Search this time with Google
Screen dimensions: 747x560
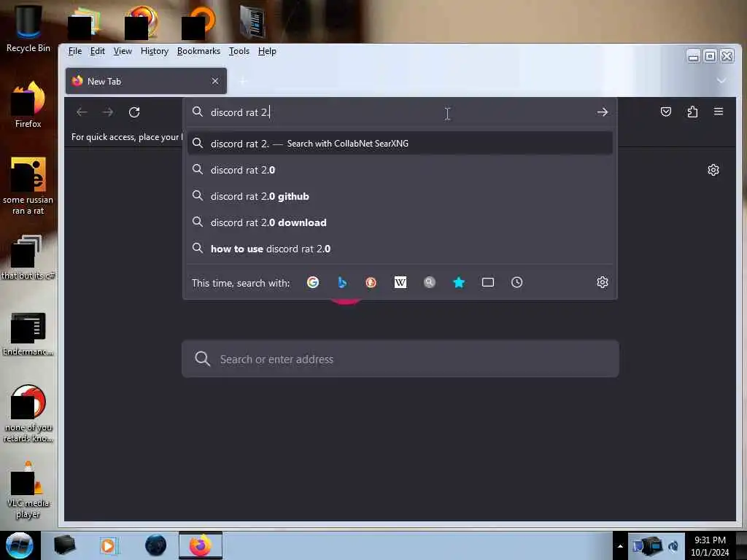(x=313, y=282)
